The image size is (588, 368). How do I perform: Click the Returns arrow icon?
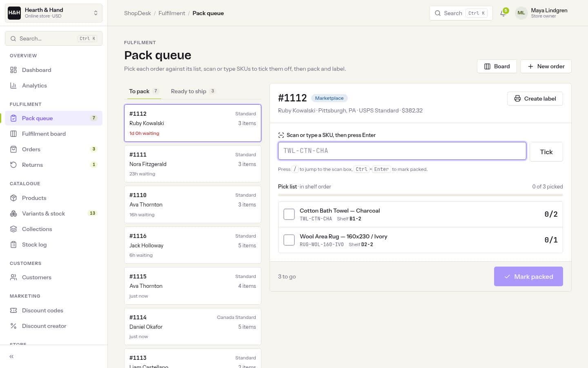13,165
